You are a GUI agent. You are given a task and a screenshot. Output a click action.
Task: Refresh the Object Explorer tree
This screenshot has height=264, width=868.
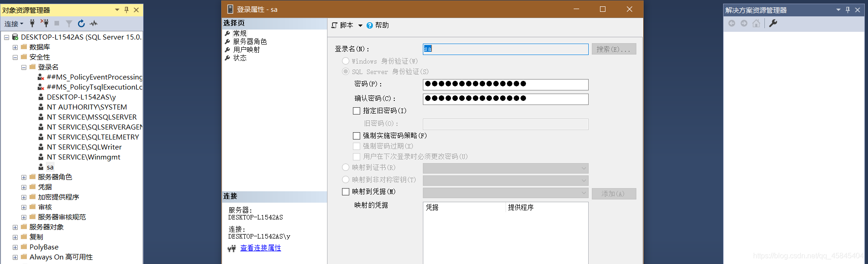click(81, 23)
